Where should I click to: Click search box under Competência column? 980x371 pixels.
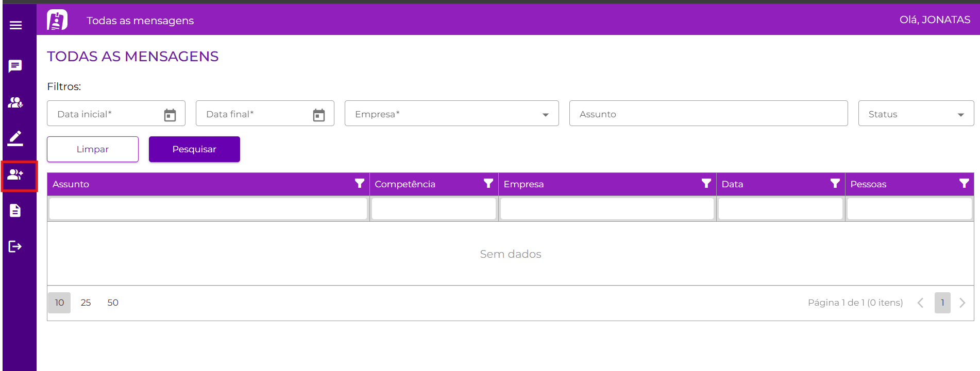pos(434,209)
